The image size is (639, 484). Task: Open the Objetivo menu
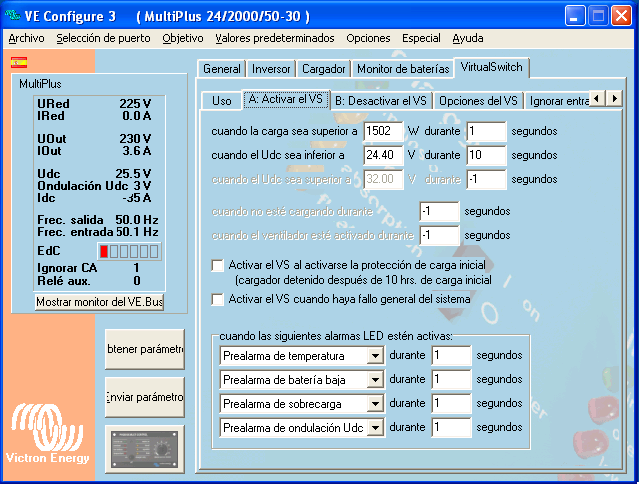click(x=183, y=38)
